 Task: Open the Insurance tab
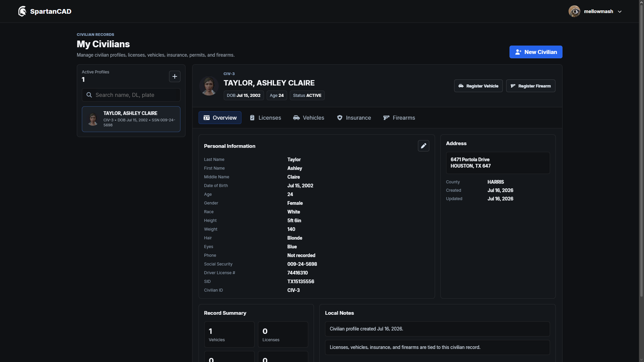[354, 118]
